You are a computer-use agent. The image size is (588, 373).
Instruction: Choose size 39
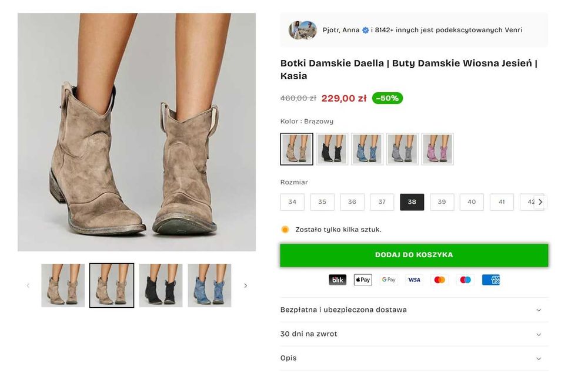pos(442,202)
